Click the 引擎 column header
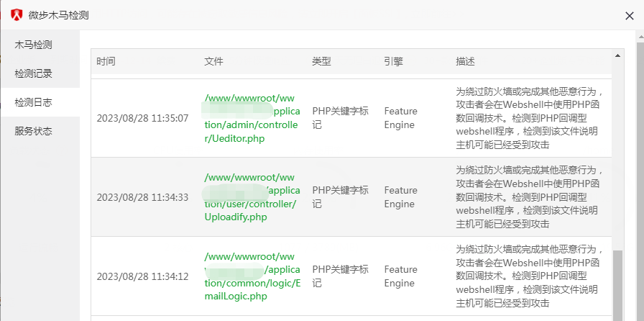644x321 pixels. (393, 61)
